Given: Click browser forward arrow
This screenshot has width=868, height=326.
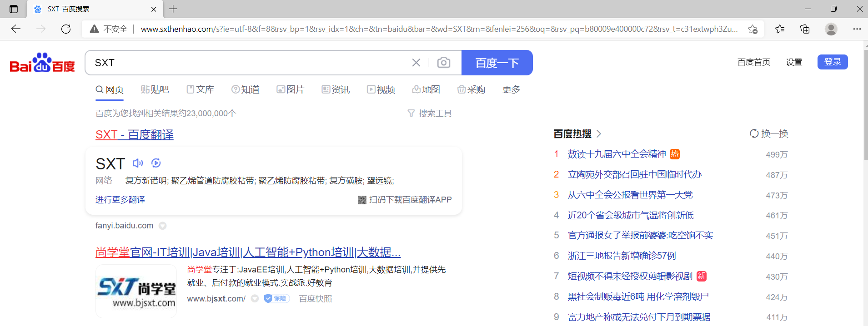Looking at the screenshot, I should click(x=41, y=29).
